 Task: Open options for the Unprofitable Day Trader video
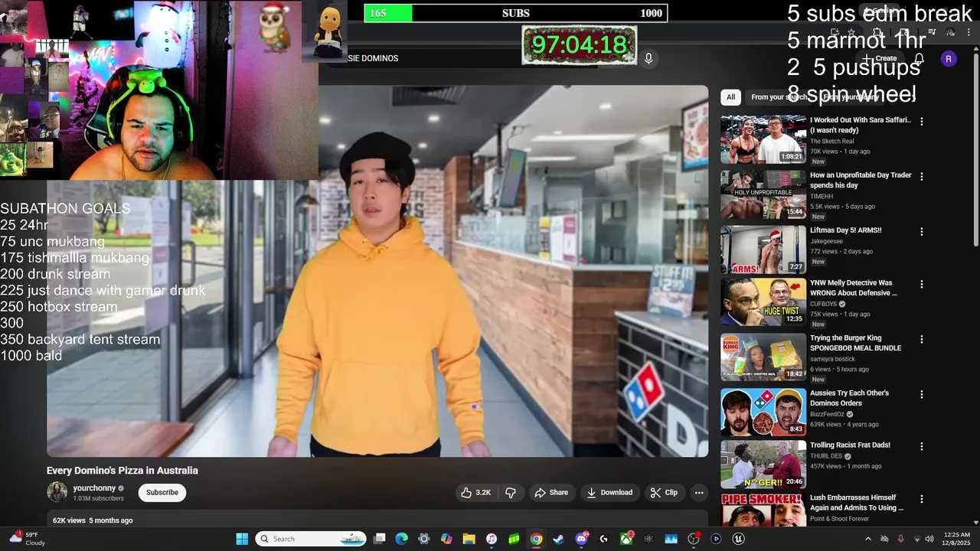point(922,176)
